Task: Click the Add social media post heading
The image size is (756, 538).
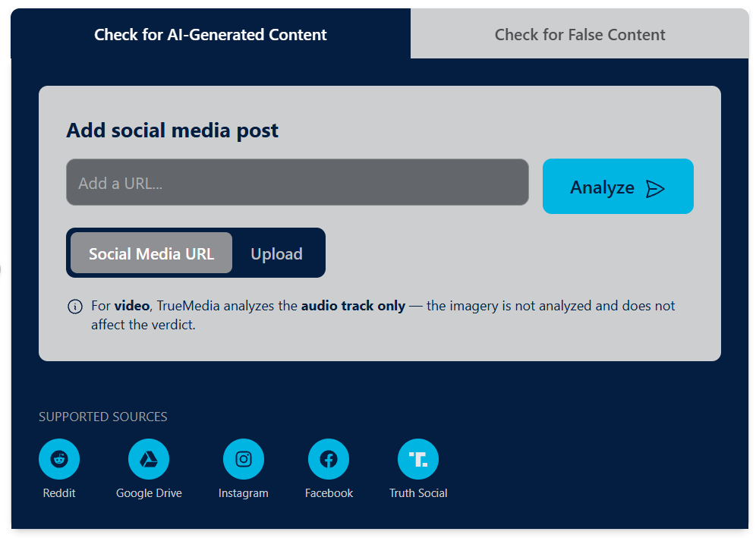Action: (x=172, y=131)
